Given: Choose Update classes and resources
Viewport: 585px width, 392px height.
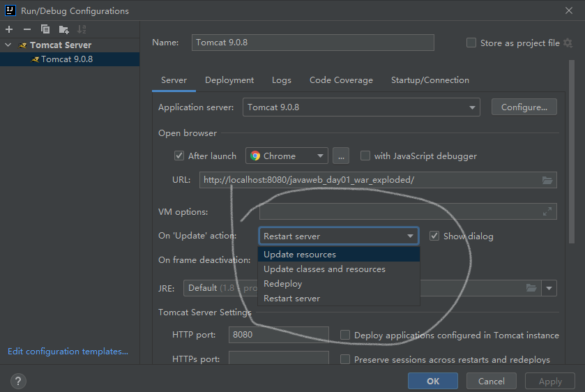Looking at the screenshot, I should [x=339, y=269].
